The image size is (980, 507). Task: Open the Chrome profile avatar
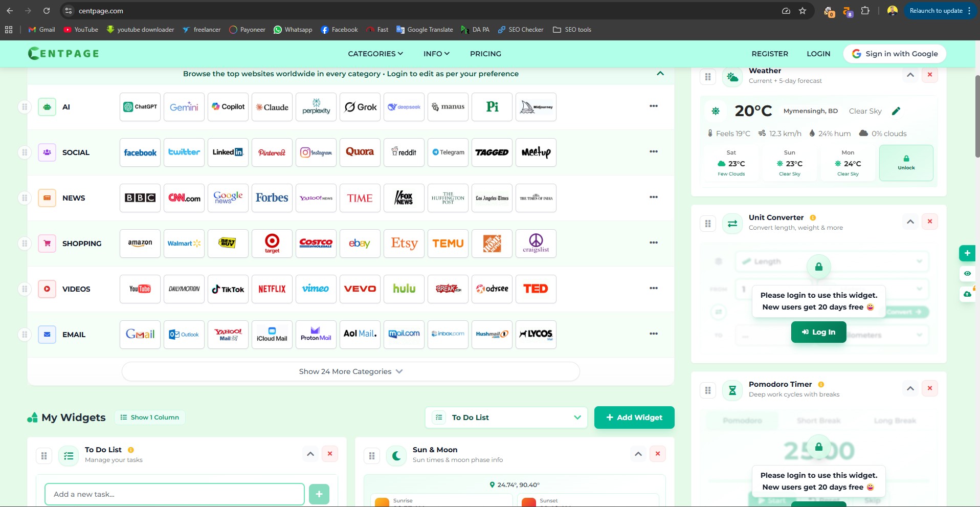coord(893,11)
